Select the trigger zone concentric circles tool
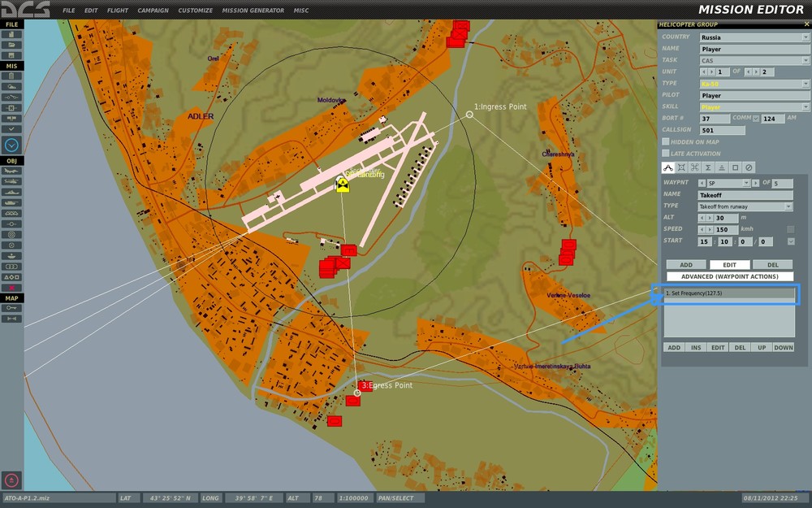The image size is (812, 508). [11, 234]
